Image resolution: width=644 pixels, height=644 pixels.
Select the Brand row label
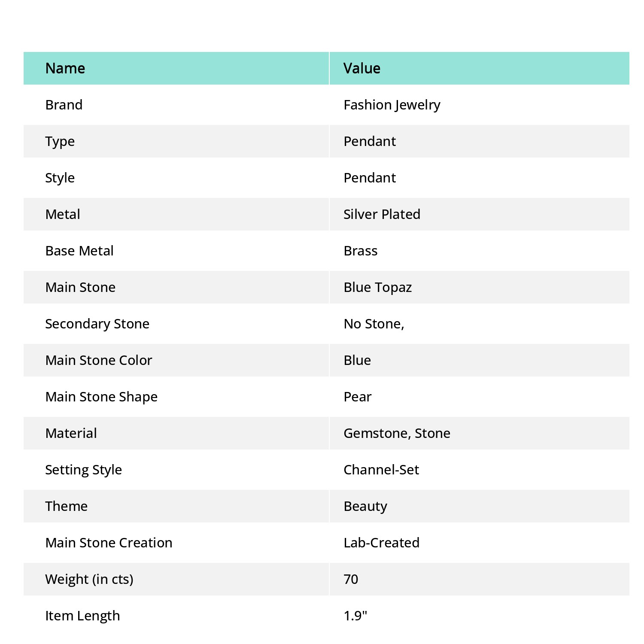point(64,105)
